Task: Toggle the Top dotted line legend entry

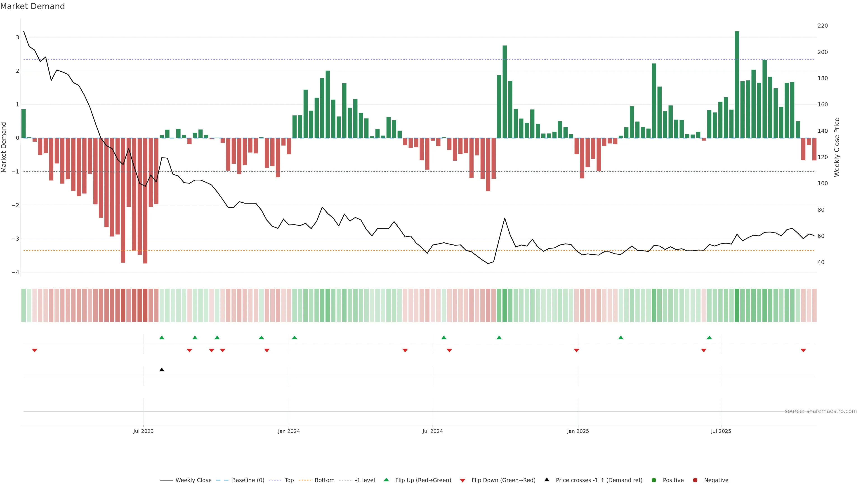Action: click(x=289, y=480)
